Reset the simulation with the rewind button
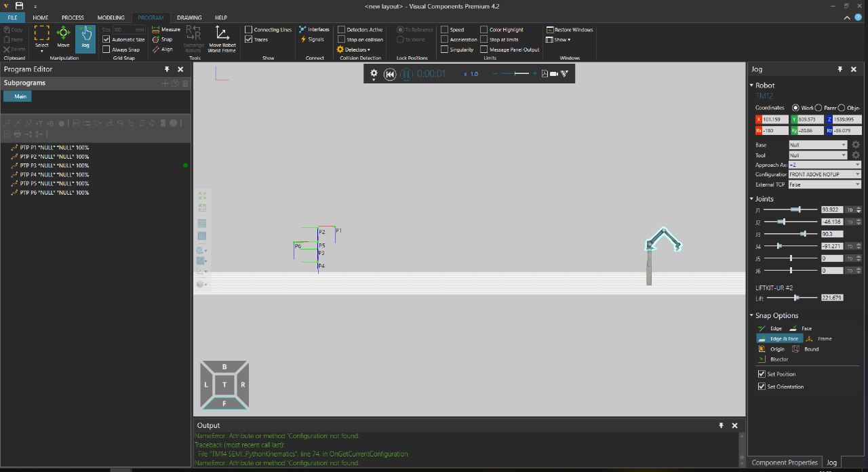This screenshot has height=472, width=868. pos(390,74)
